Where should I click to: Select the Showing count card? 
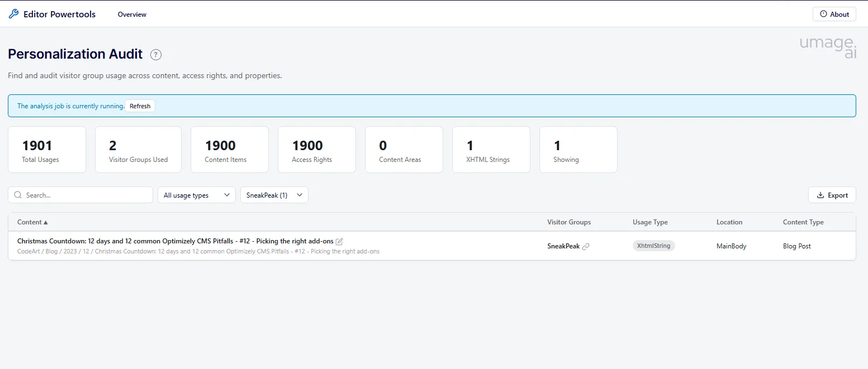click(x=578, y=150)
